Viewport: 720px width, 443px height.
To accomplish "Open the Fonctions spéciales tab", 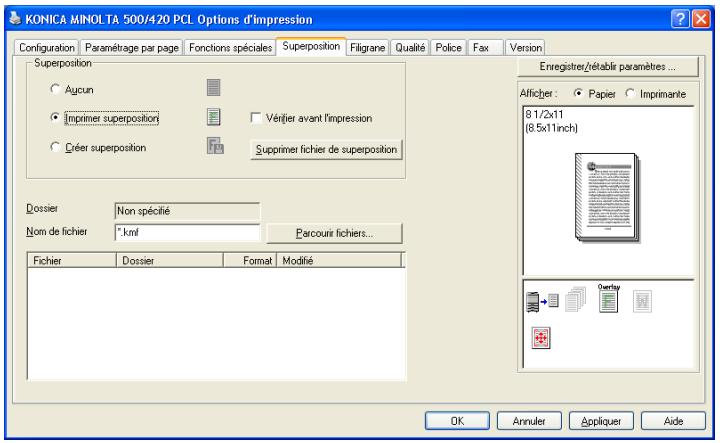I will tap(231, 48).
